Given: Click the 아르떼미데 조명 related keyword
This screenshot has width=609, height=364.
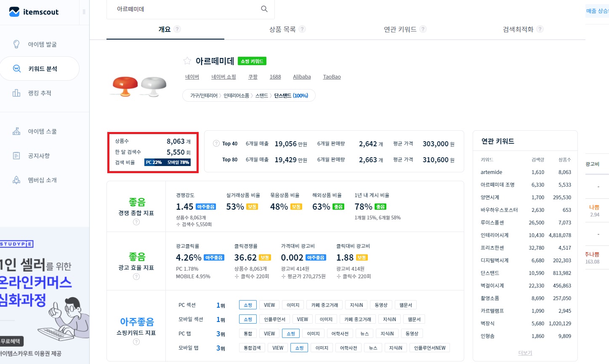Looking at the screenshot, I should (x=497, y=185).
